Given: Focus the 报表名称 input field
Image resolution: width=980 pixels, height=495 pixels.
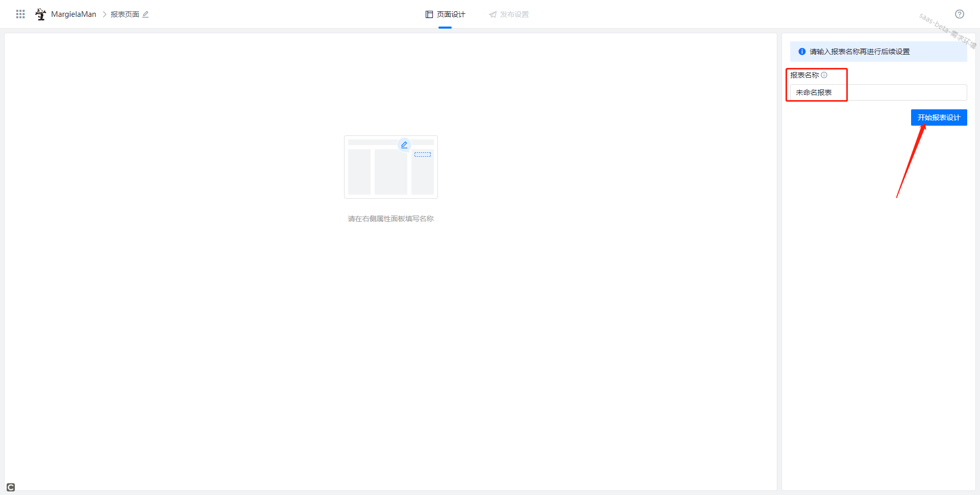Looking at the screenshot, I should click(878, 92).
